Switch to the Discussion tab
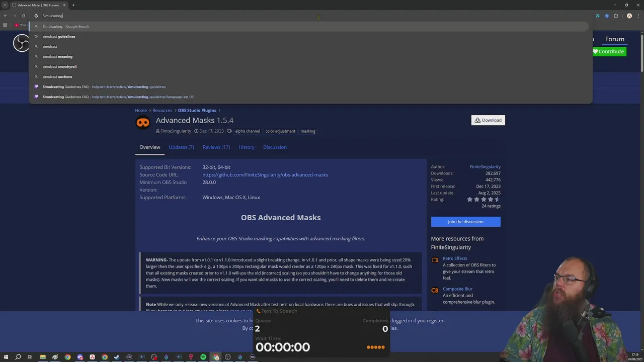 [x=275, y=147]
